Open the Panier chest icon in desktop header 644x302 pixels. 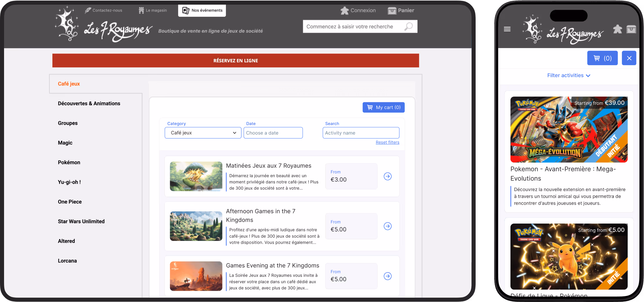[x=392, y=11]
